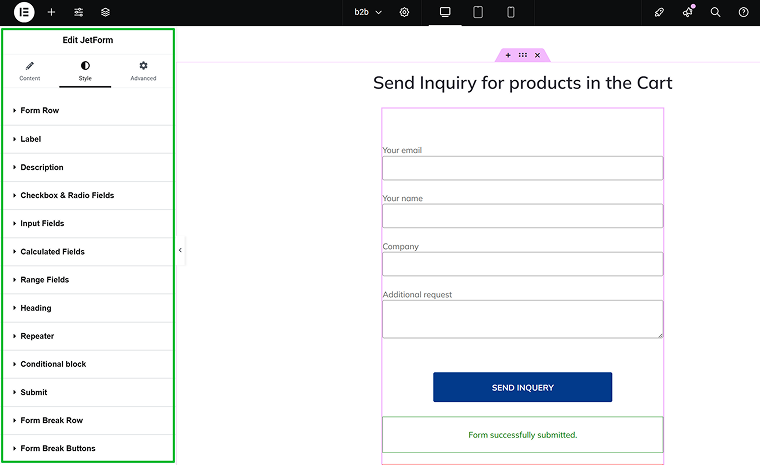Screen dimensions: 760x465
Task: Open site settings sliders icon
Action: 79,12
